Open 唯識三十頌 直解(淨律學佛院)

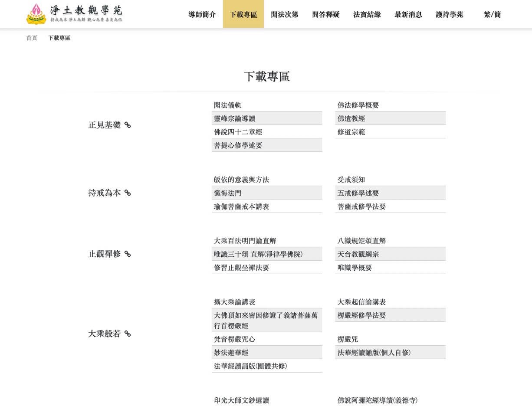tap(258, 254)
